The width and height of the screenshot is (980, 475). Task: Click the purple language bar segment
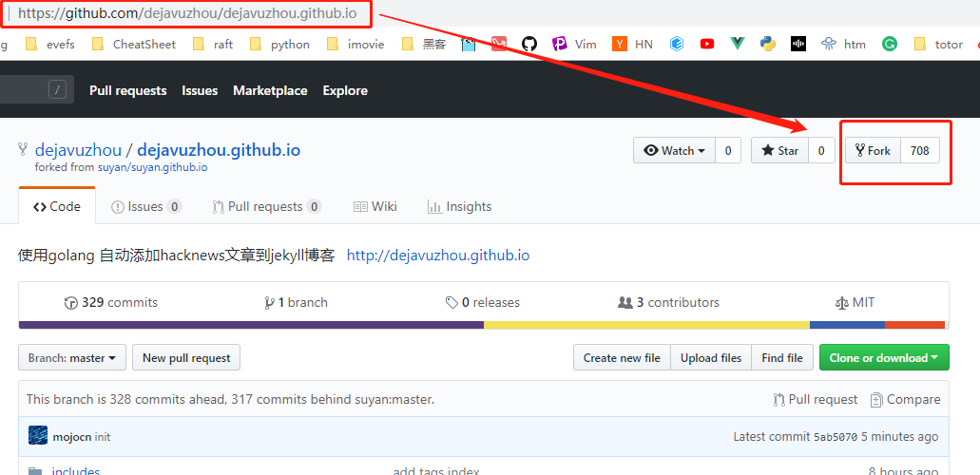[251, 325]
